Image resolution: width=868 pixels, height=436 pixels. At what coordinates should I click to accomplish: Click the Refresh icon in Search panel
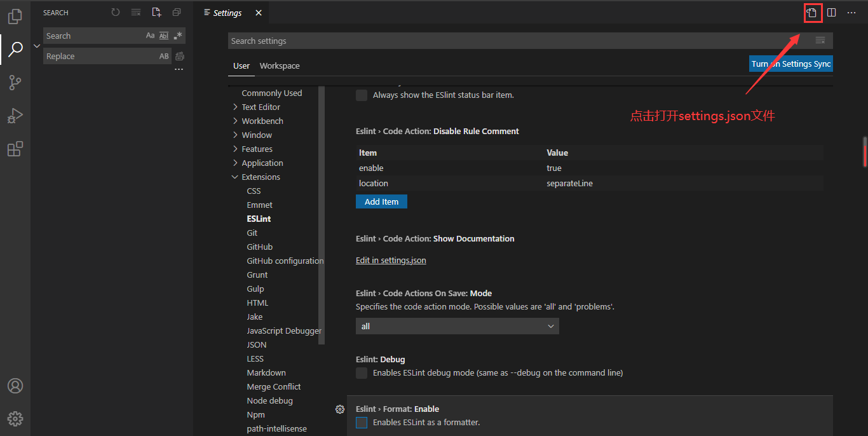pos(114,12)
